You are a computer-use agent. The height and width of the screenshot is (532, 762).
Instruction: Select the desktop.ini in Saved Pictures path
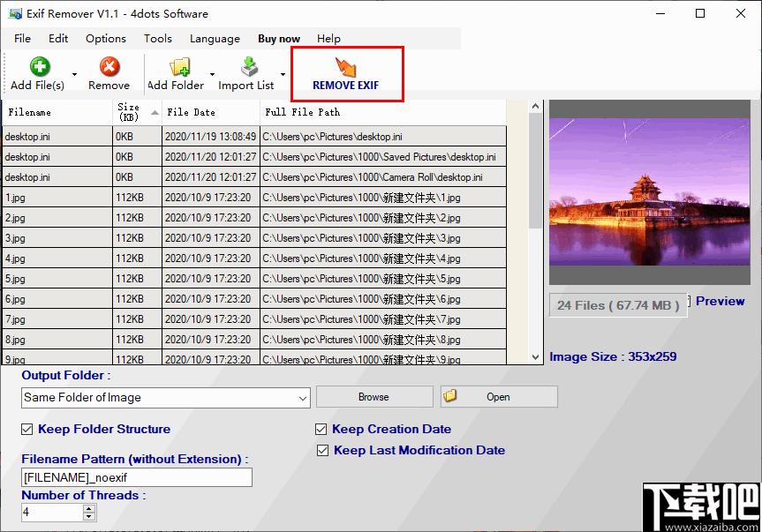click(254, 157)
